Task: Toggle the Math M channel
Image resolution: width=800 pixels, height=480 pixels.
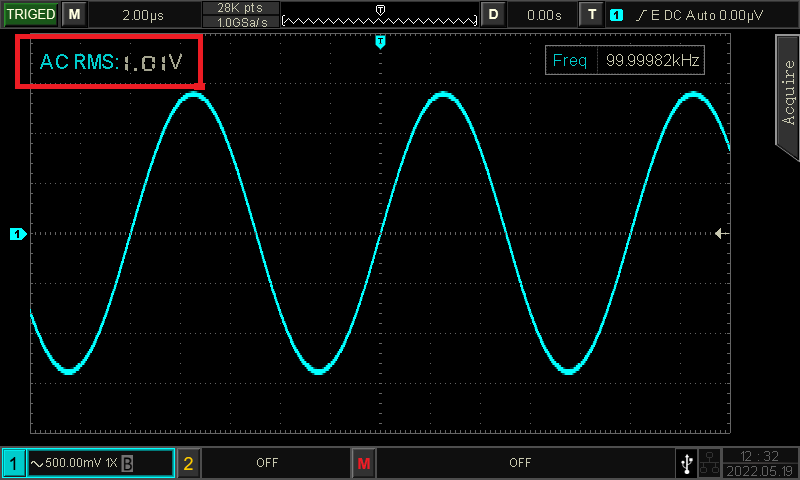Action: click(363, 464)
